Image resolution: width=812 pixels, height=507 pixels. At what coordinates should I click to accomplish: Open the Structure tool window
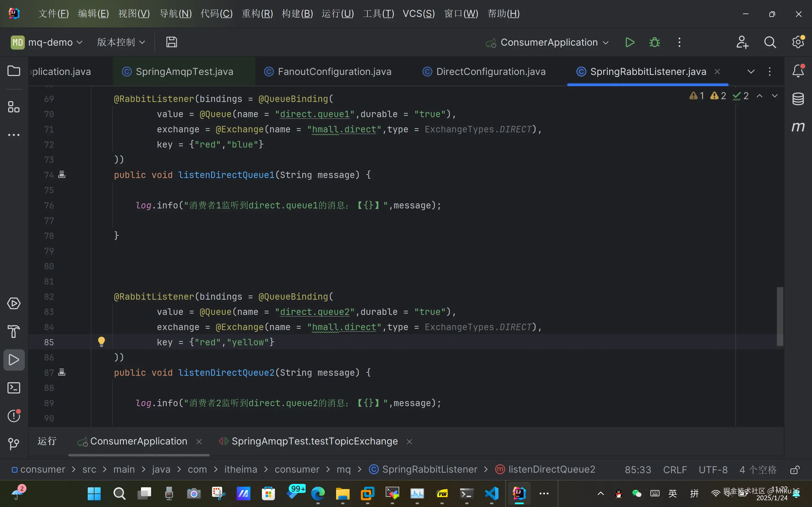pos(14,107)
